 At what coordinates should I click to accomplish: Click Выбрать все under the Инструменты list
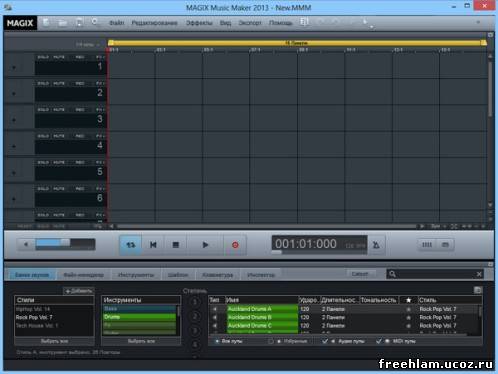(x=141, y=341)
